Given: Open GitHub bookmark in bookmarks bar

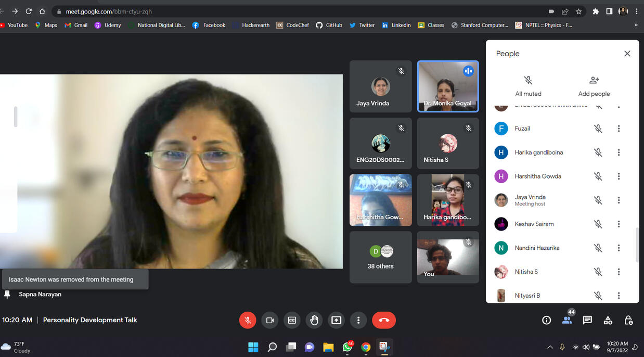Looking at the screenshot, I should coord(329,25).
